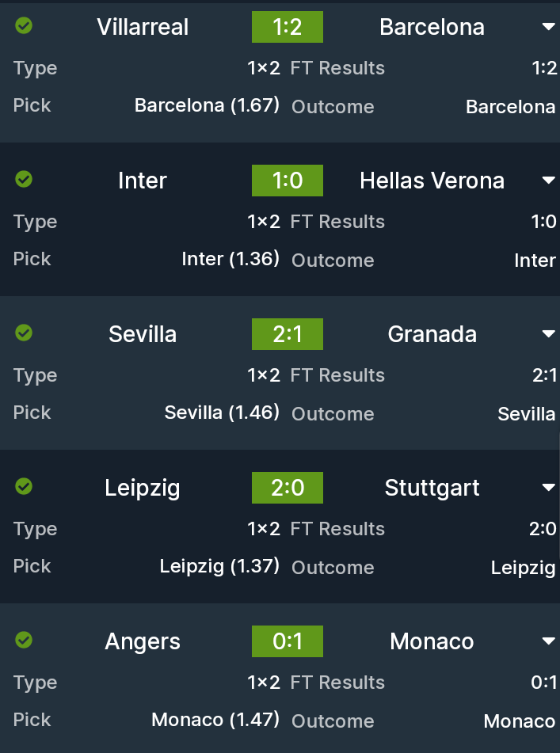Screen dimensions: 560x753
Task: Open the Stuttgart team name link
Action: tap(432, 488)
